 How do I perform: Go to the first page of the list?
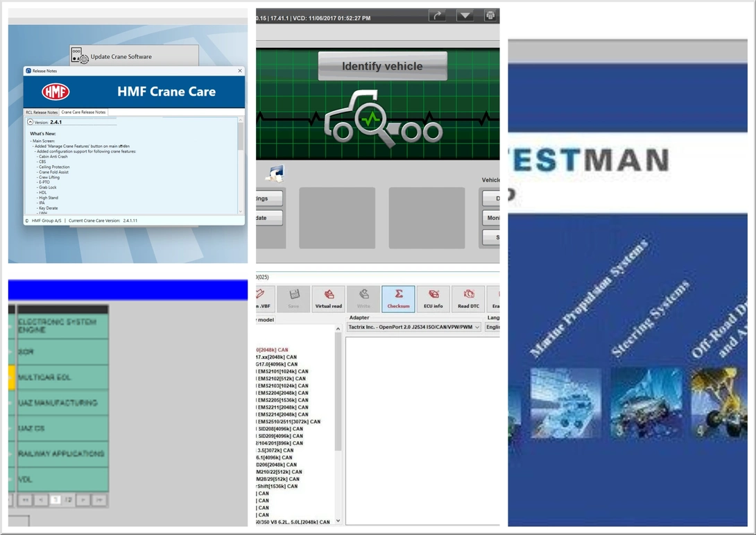[25, 500]
